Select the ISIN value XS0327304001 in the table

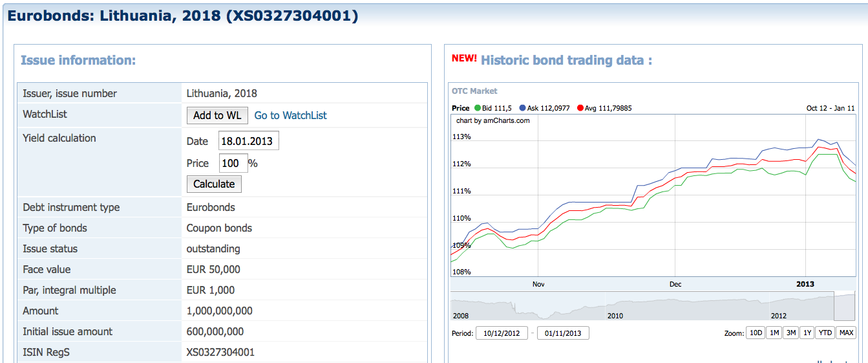click(x=220, y=352)
